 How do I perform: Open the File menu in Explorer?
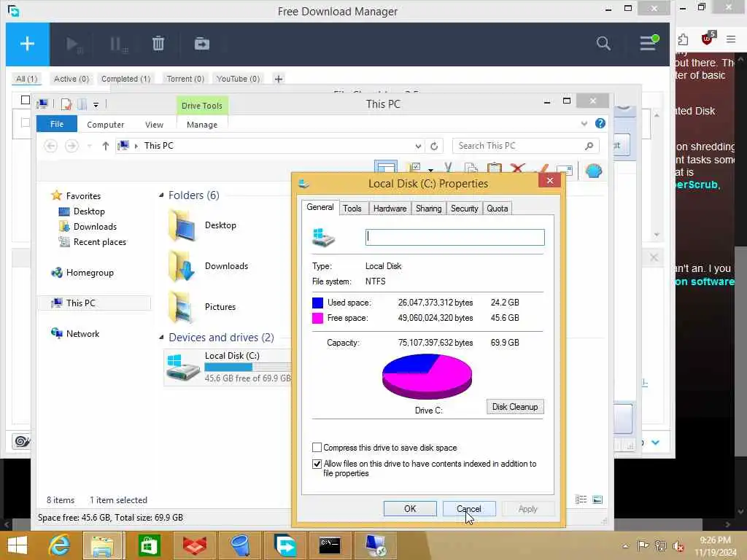click(x=57, y=124)
